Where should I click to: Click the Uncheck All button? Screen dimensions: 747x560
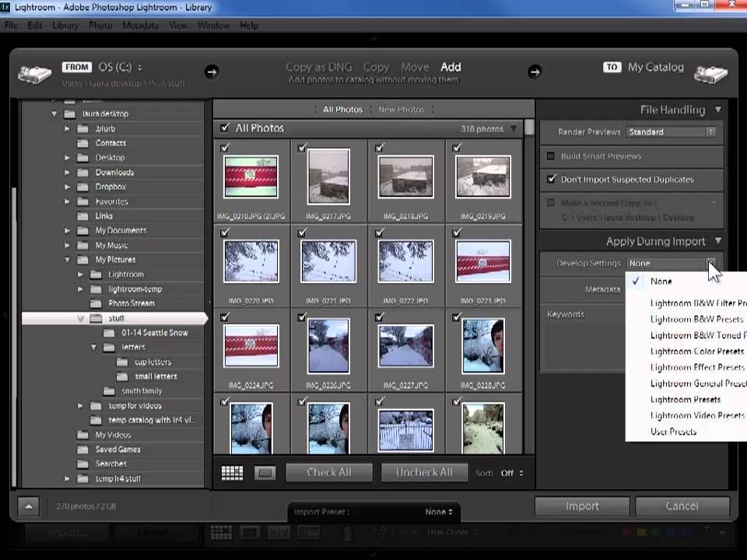click(x=423, y=472)
